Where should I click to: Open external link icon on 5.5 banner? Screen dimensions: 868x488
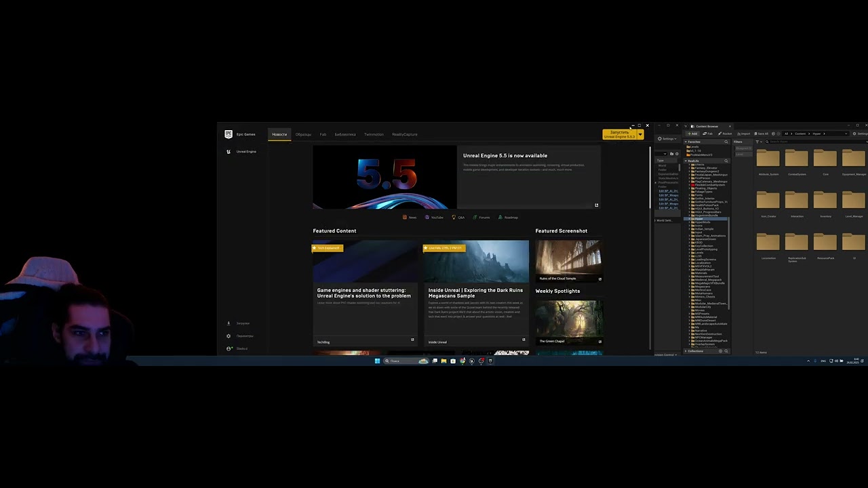click(597, 205)
